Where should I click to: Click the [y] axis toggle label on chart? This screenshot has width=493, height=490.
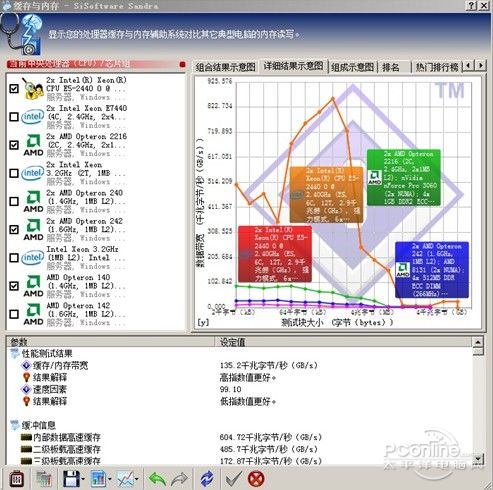coord(203,322)
